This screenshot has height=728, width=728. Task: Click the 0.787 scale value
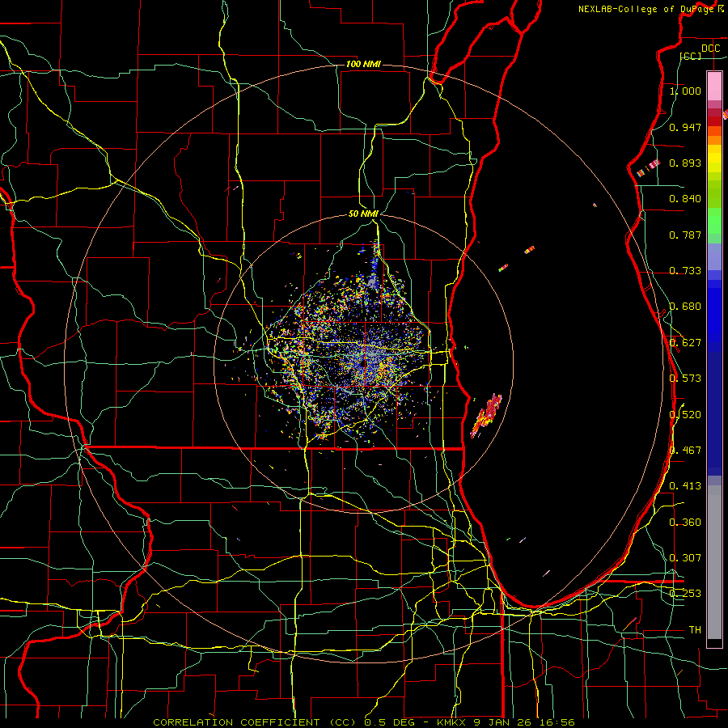point(685,235)
